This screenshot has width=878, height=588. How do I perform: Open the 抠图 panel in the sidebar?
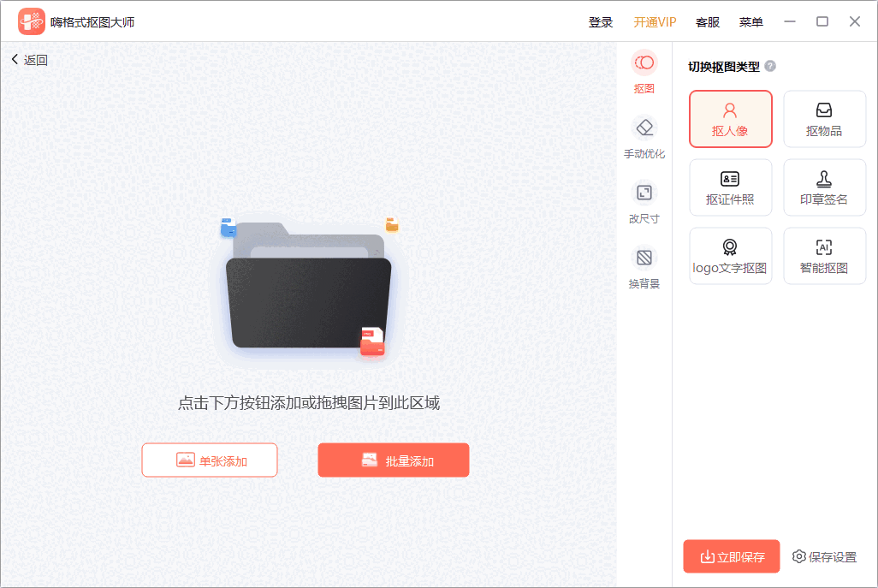point(644,73)
